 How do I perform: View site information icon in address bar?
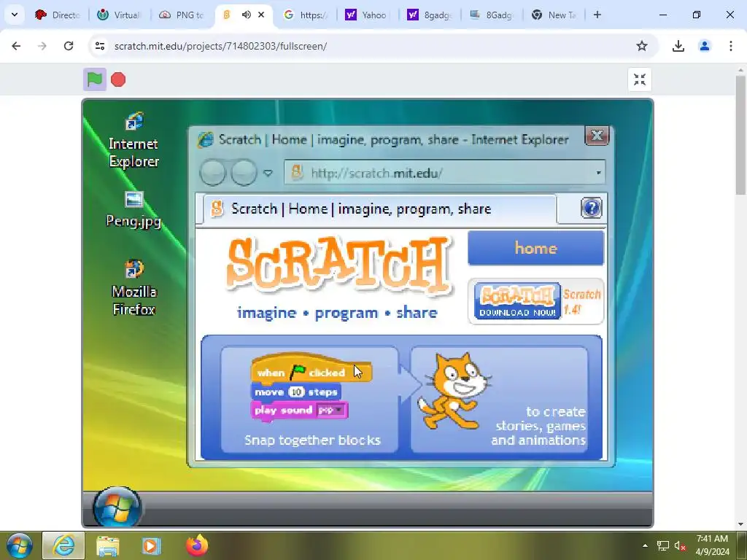pyautogui.click(x=99, y=46)
